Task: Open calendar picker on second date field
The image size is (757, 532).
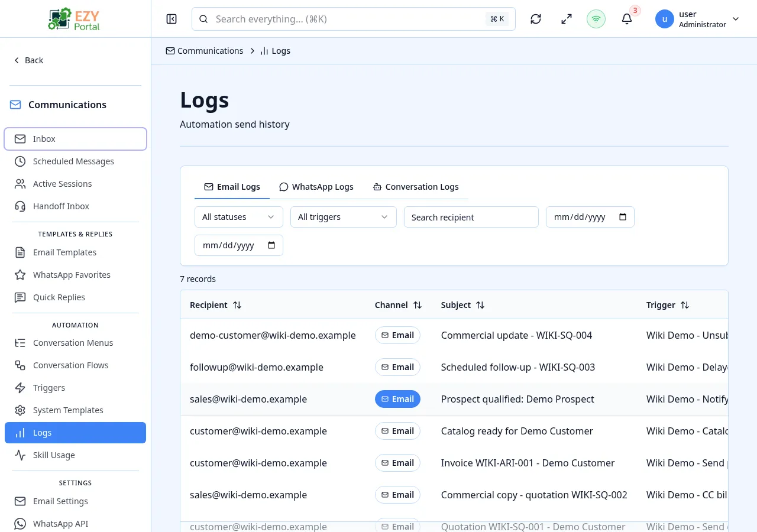Action: [x=271, y=245]
